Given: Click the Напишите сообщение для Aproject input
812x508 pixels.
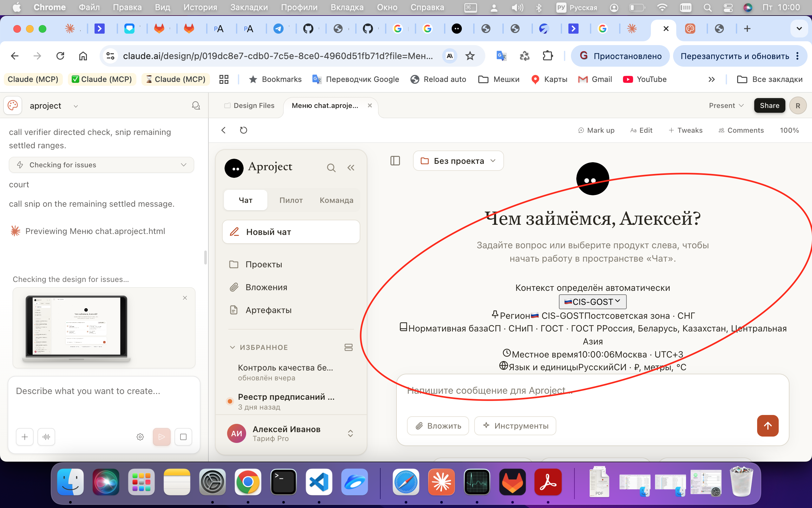Looking at the screenshot, I should [x=592, y=391].
